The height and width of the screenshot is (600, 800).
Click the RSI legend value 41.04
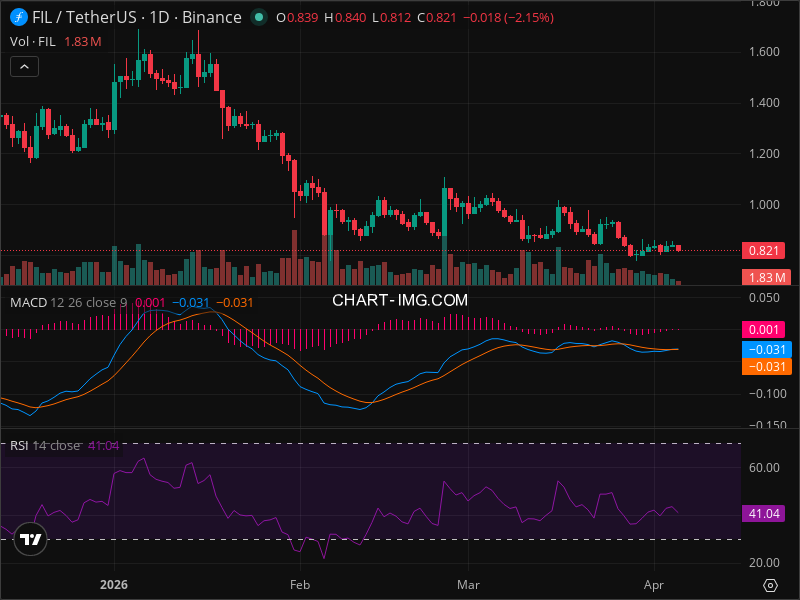click(104, 446)
